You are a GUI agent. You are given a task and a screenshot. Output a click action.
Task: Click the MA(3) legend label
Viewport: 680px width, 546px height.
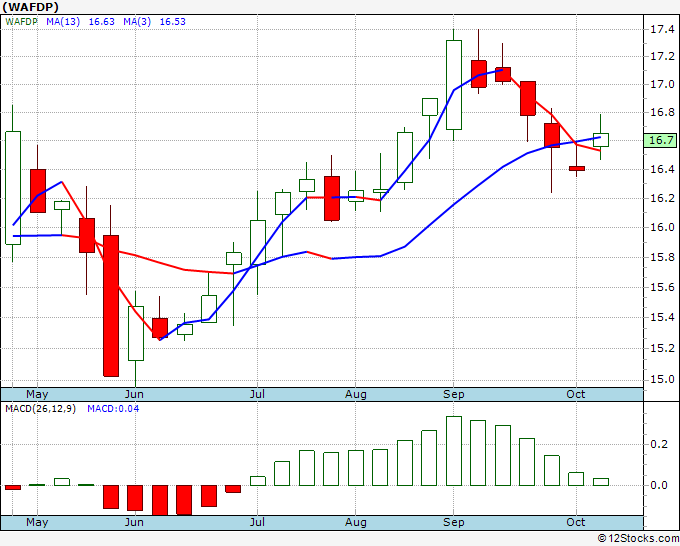(x=137, y=22)
